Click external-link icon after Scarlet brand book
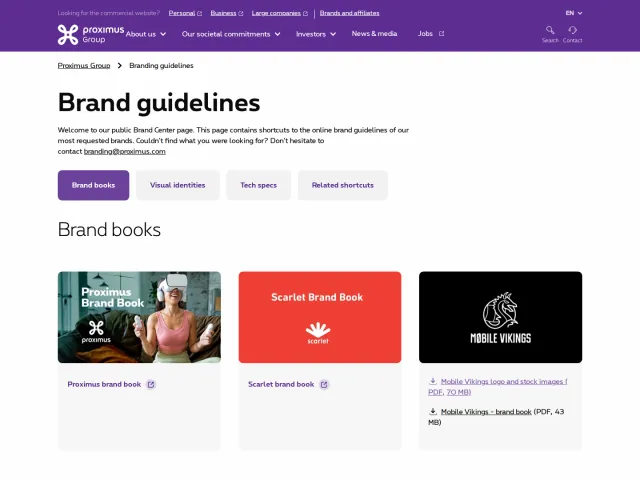This screenshot has height=480, width=640. pos(324,384)
